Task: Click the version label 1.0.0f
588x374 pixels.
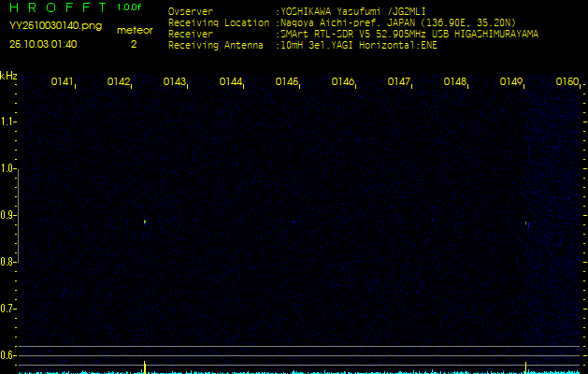Action: [129, 7]
